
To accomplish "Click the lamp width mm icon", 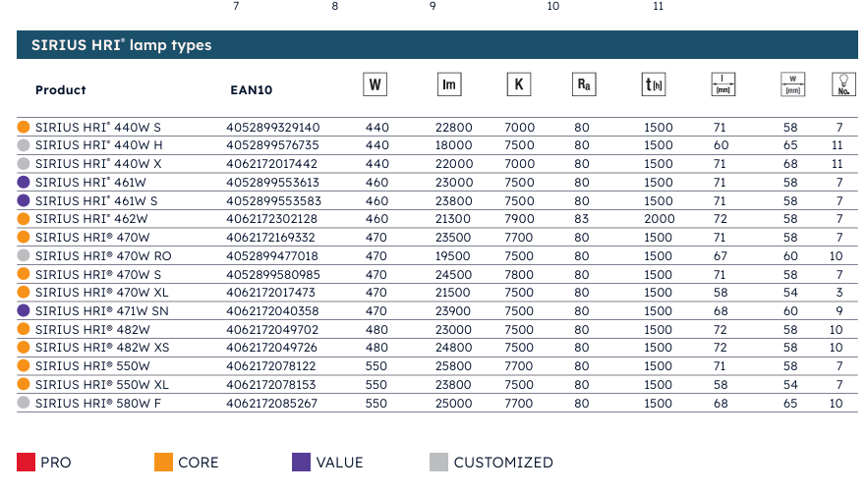I will coord(792,84).
